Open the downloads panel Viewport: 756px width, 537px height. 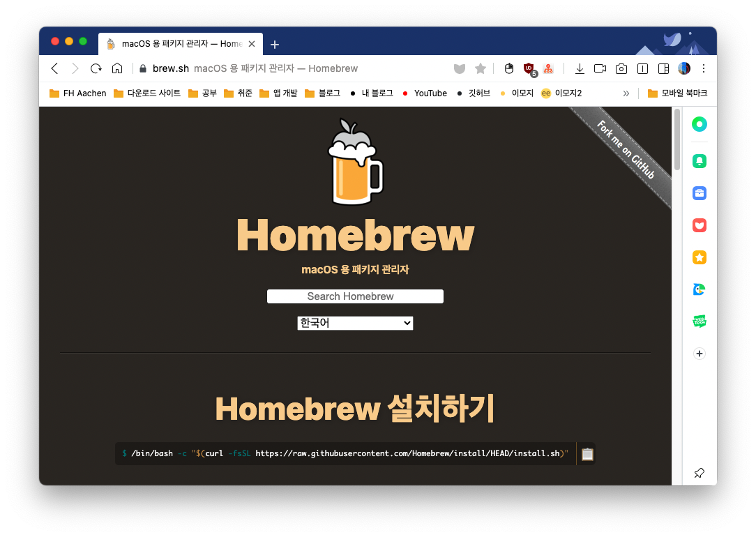pos(580,69)
